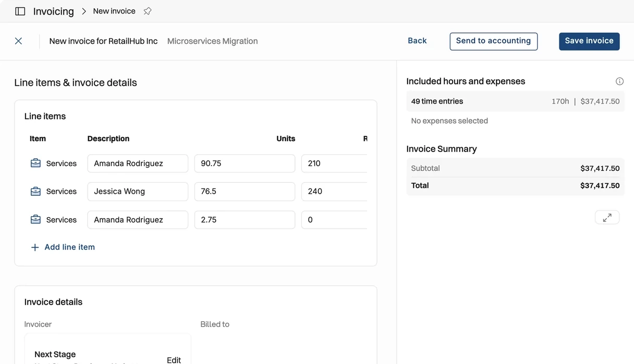The height and width of the screenshot is (364, 634).
Task: Edit the Jessica Wong description field
Action: [138, 192]
